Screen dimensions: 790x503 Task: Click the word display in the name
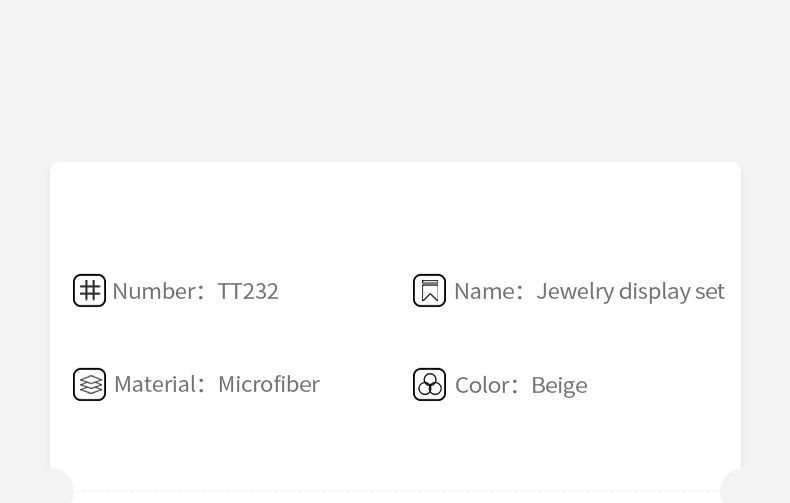654,292
